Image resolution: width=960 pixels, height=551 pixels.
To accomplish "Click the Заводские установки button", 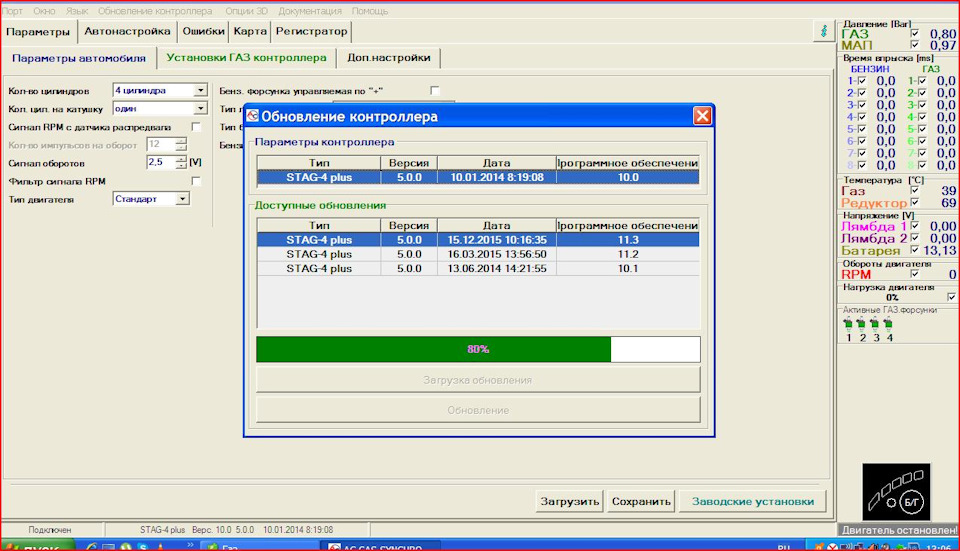I will pos(752,501).
